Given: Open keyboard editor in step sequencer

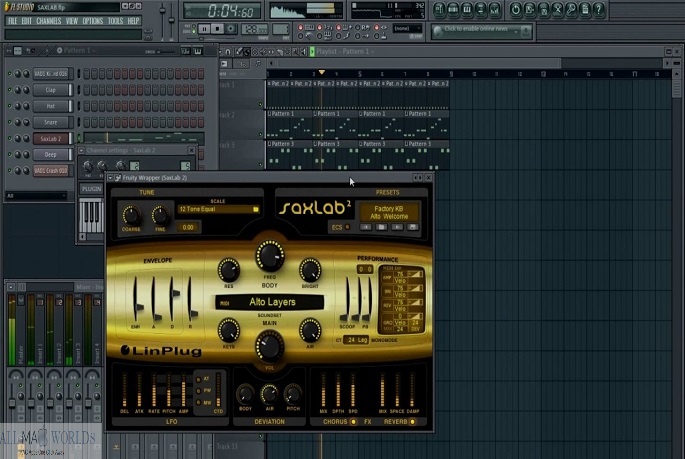Looking at the screenshot, I should (197, 51).
